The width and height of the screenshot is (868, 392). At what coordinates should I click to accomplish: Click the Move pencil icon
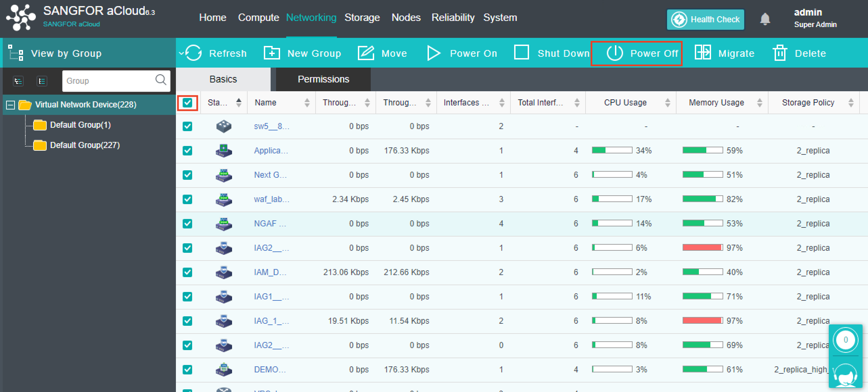click(366, 53)
